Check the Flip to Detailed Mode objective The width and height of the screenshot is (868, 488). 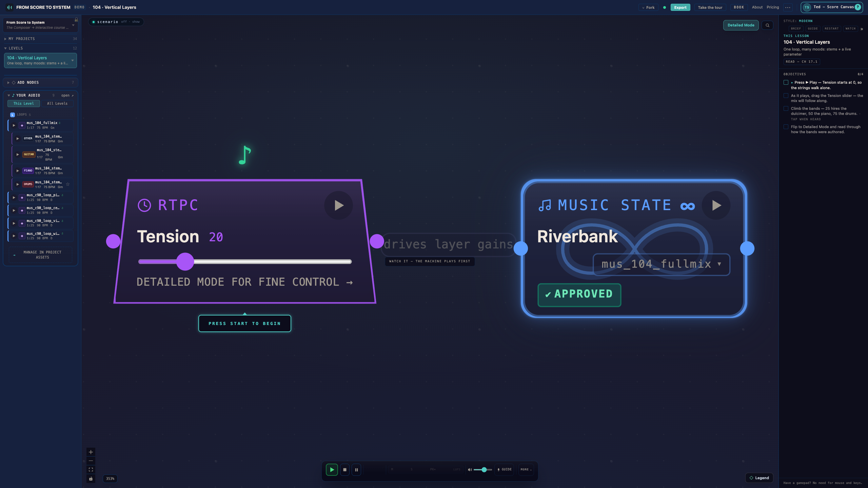786,127
